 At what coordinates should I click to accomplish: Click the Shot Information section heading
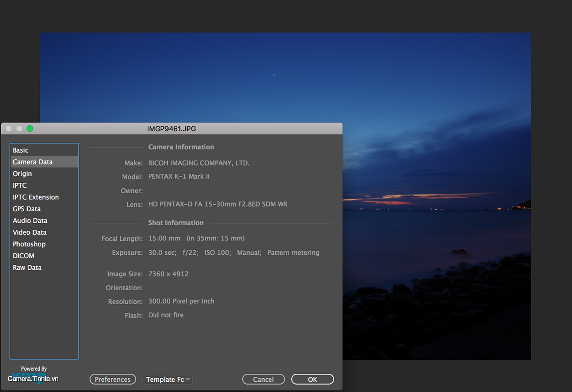pyautogui.click(x=176, y=223)
